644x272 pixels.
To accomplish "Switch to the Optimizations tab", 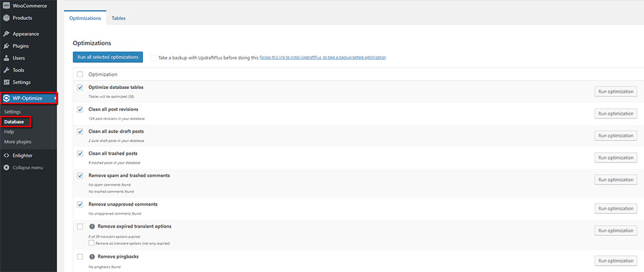I will coord(85,18).
